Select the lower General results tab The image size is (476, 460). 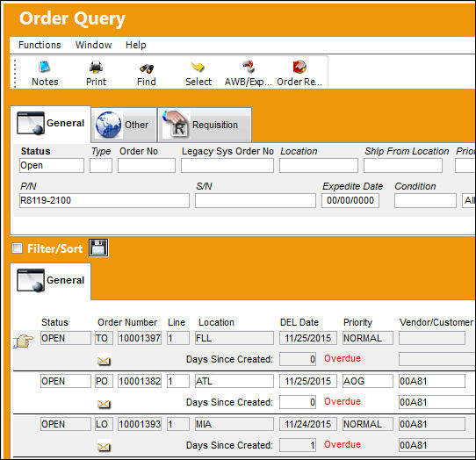50,281
